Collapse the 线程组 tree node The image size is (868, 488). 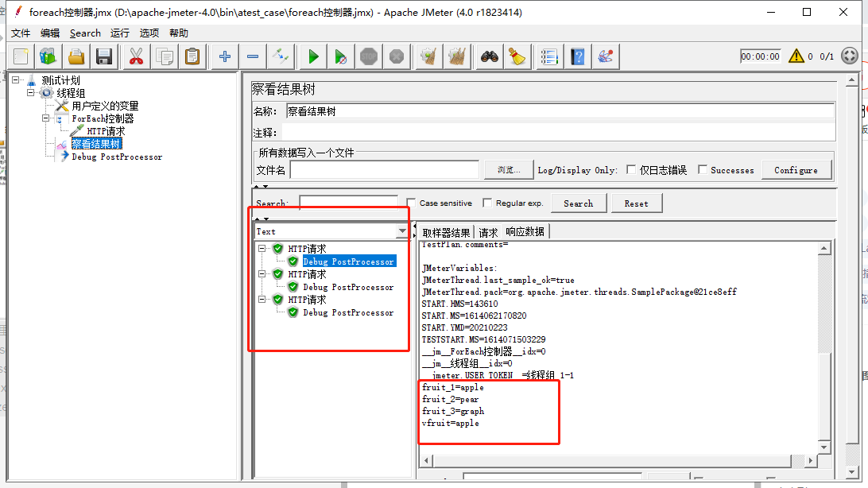tap(30, 93)
